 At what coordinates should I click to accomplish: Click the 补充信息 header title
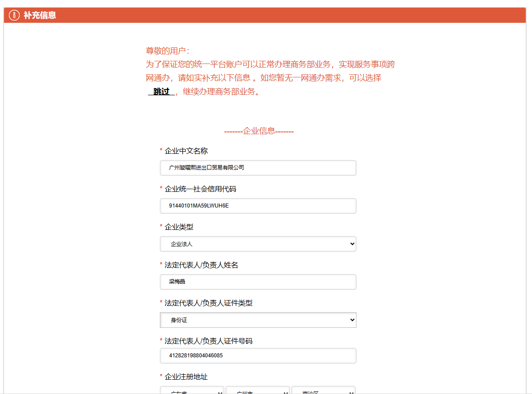click(x=40, y=15)
